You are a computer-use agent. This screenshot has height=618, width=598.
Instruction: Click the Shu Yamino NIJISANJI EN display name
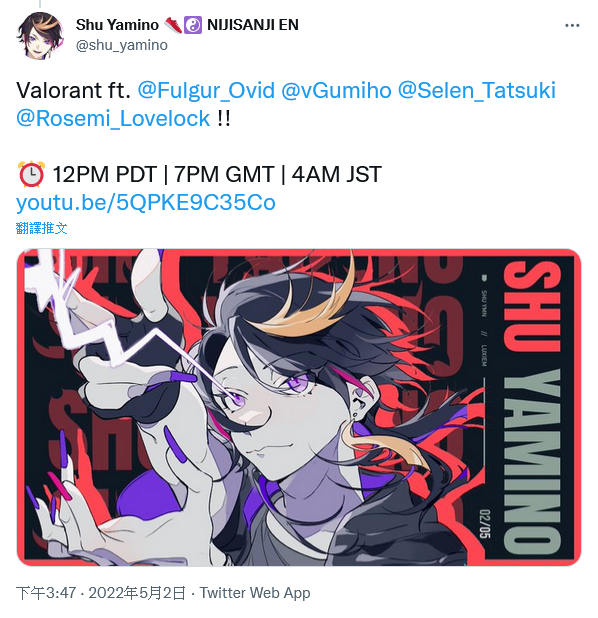click(187, 25)
